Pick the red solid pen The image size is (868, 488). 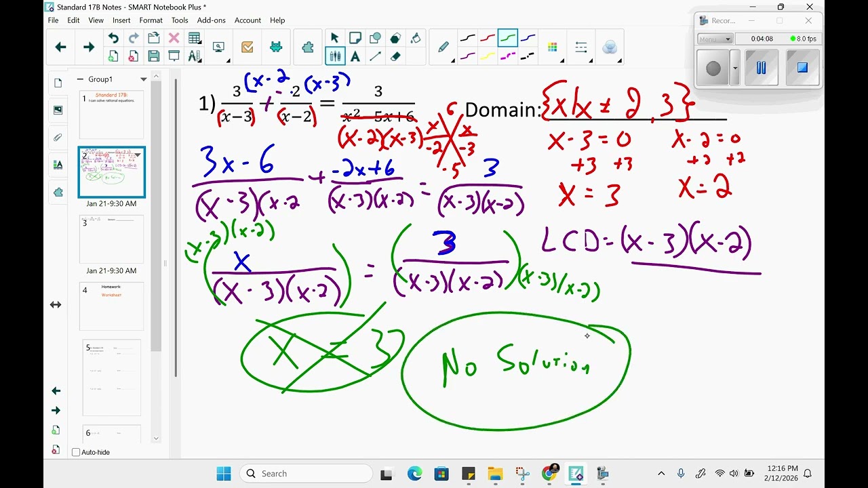tap(488, 38)
